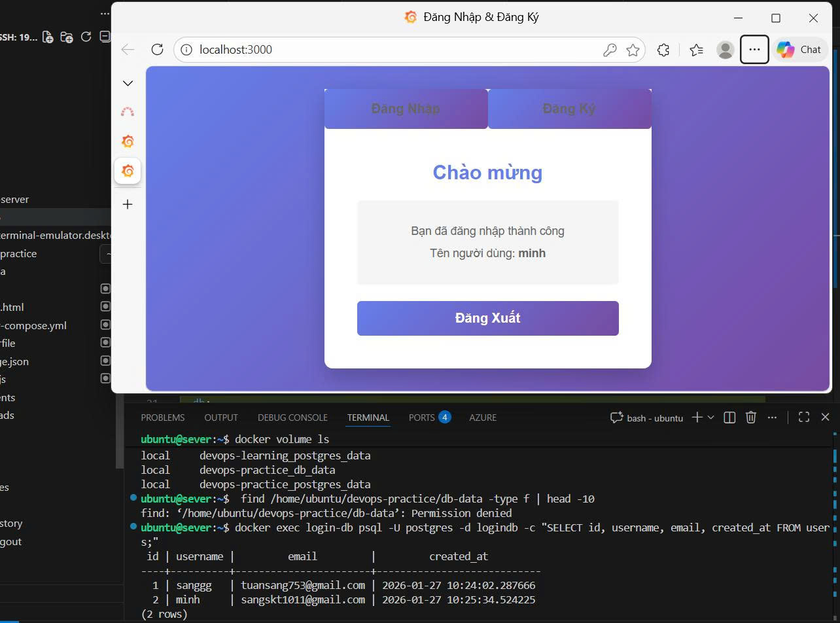Select the Đăng Nhập tab button
Image resolution: width=840 pixels, height=623 pixels.
[x=406, y=109]
